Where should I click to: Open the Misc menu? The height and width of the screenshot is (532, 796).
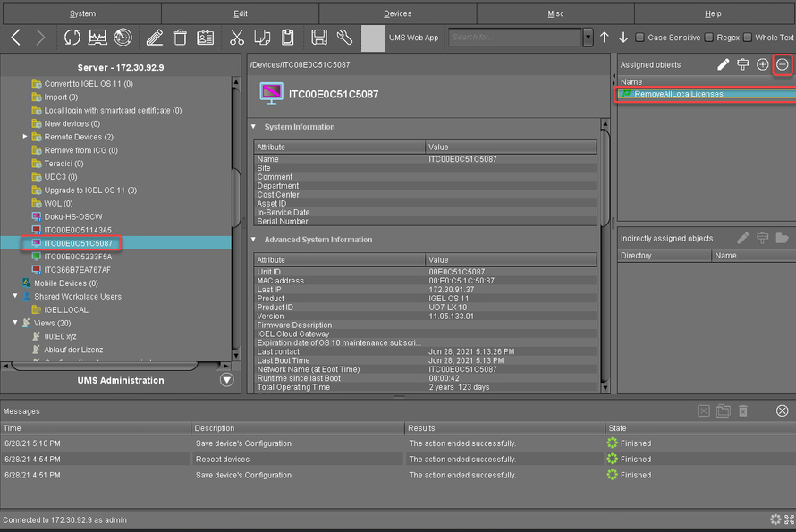click(555, 13)
